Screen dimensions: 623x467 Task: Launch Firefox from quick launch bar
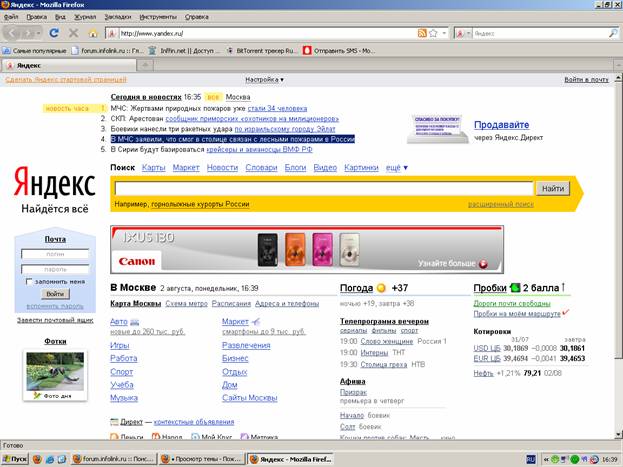tap(37, 459)
